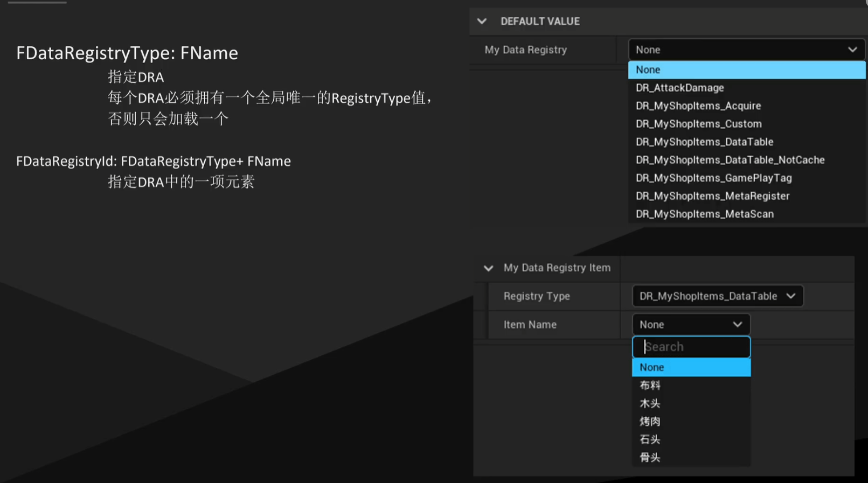Choose DR_AttackDamage from the list
This screenshot has height=483, width=868.
point(680,88)
